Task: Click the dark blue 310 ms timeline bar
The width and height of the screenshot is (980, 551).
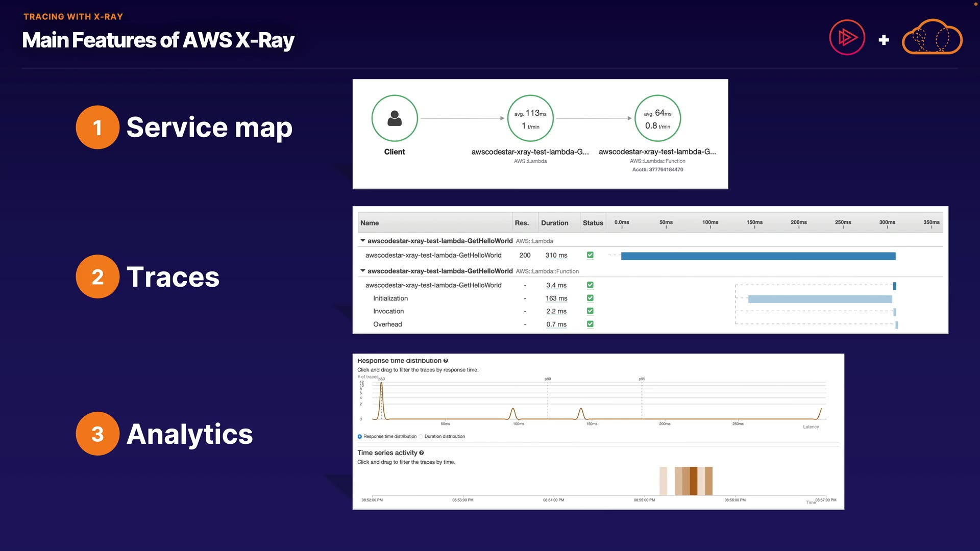Action: [x=758, y=256]
